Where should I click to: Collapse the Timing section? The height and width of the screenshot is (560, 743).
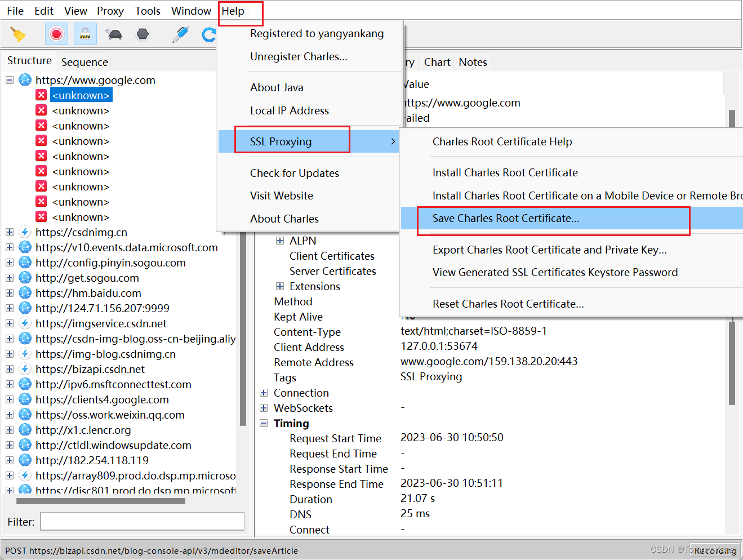pos(264,423)
